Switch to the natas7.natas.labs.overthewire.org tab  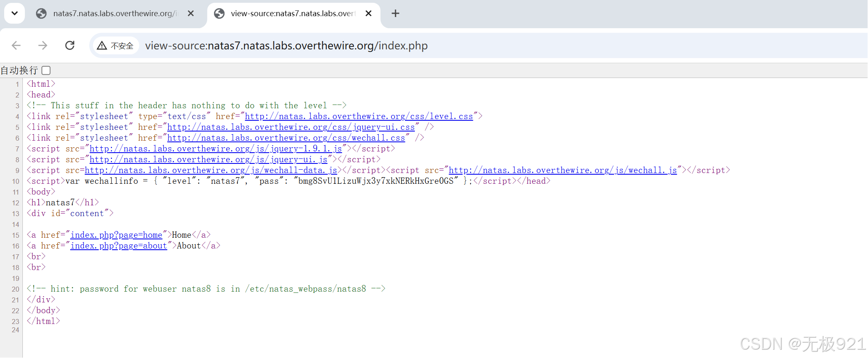pyautogui.click(x=115, y=14)
